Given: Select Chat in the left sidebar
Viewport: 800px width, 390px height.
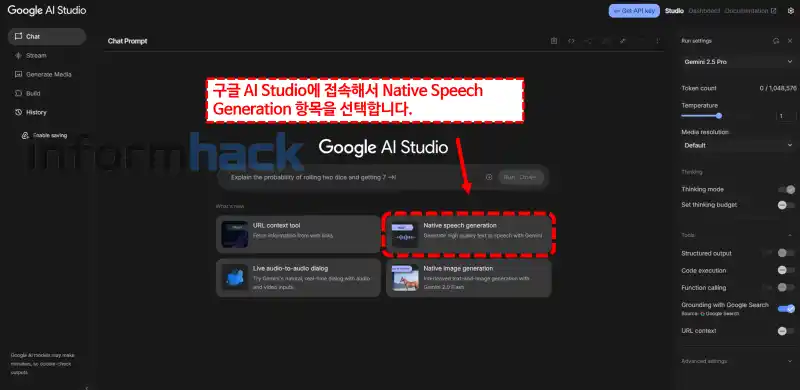Looking at the screenshot, I should coord(46,36).
